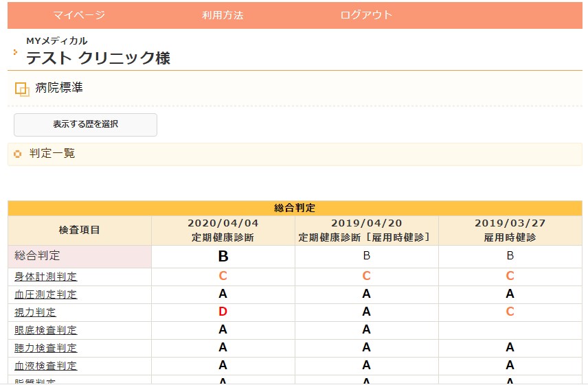
Task: Click the ログアウト menu item
Action: tap(366, 15)
